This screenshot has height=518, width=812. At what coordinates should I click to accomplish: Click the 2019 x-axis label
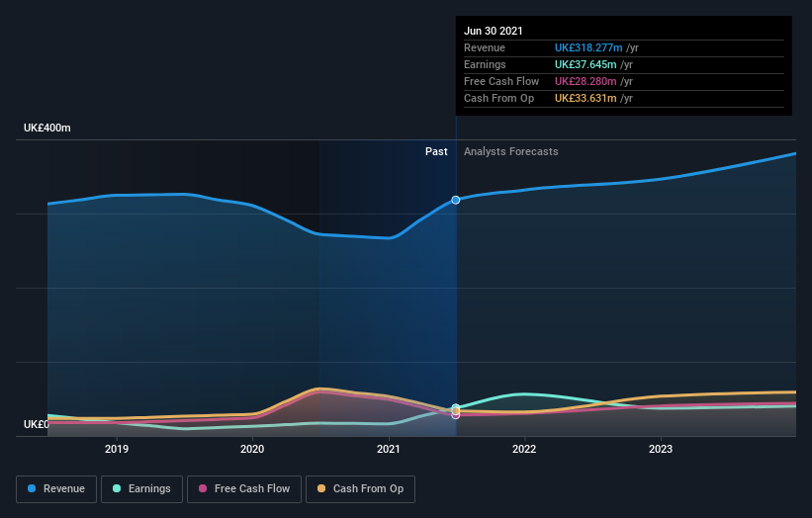(117, 449)
